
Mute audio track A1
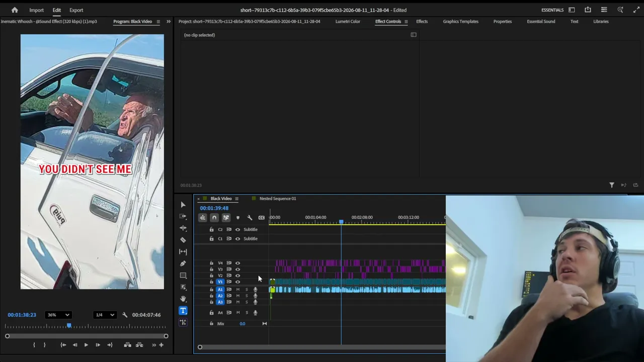(238, 290)
